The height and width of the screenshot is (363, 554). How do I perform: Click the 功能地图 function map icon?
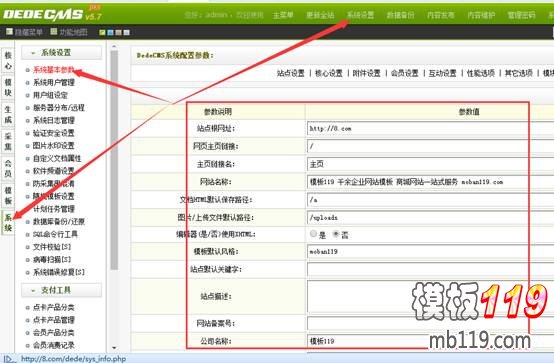(54, 32)
